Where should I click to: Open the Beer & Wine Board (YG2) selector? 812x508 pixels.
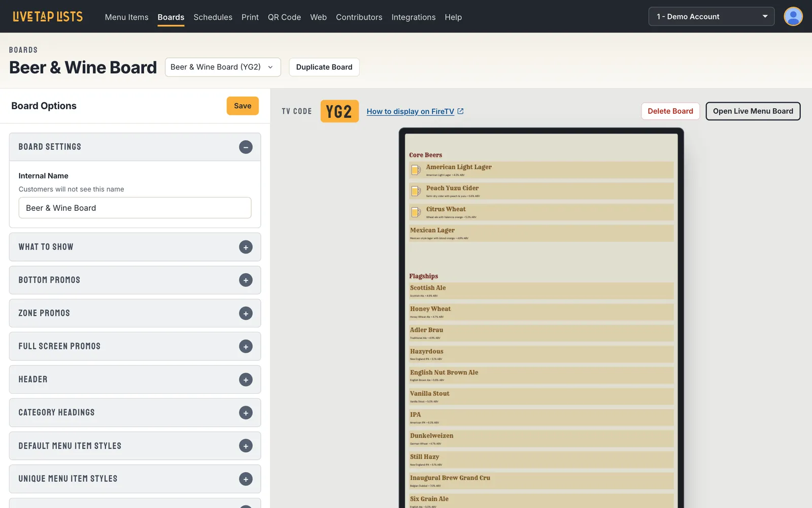[x=223, y=67]
